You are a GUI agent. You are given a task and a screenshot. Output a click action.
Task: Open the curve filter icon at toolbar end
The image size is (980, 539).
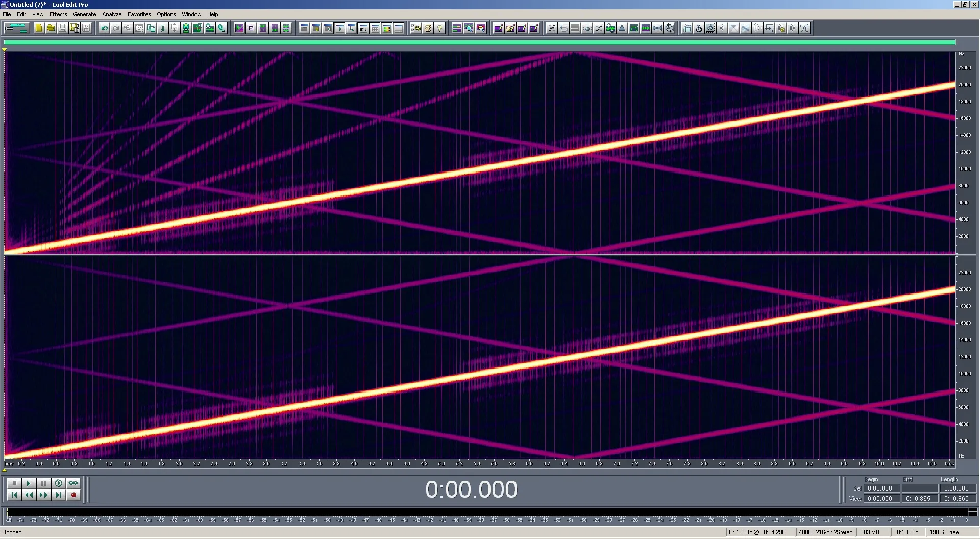pyautogui.click(x=804, y=28)
